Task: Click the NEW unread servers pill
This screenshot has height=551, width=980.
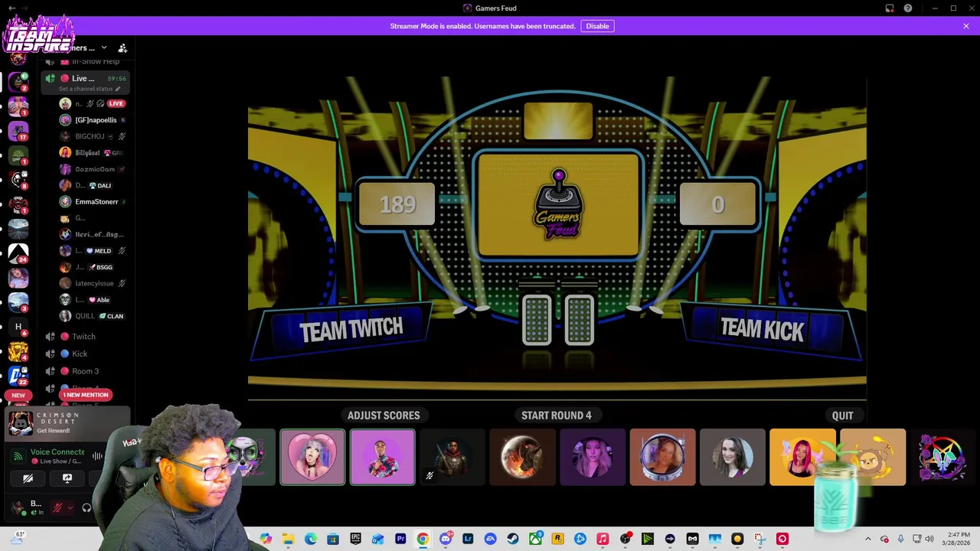Action: pos(18,396)
